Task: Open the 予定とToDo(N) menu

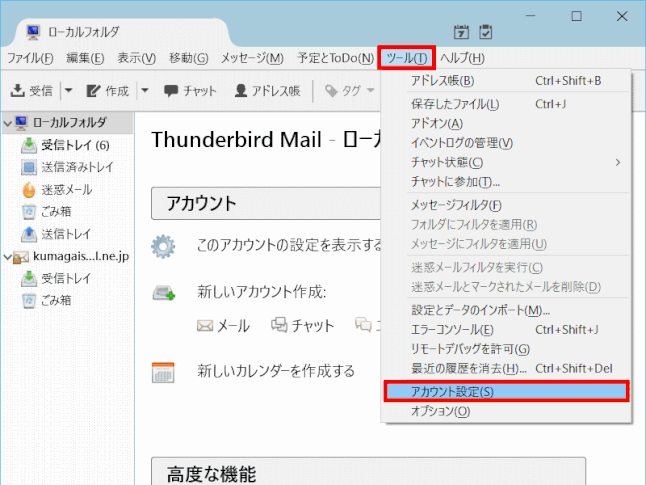Action: click(335, 58)
